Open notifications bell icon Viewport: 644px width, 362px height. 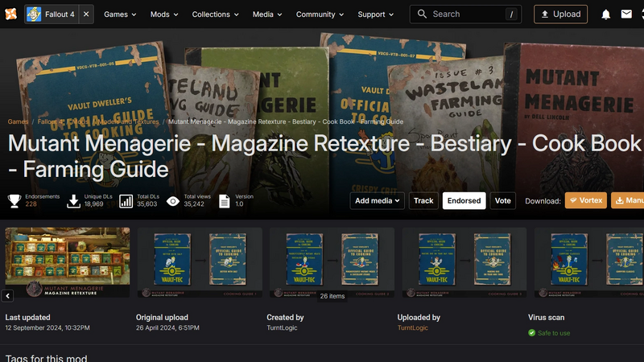(x=605, y=14)
